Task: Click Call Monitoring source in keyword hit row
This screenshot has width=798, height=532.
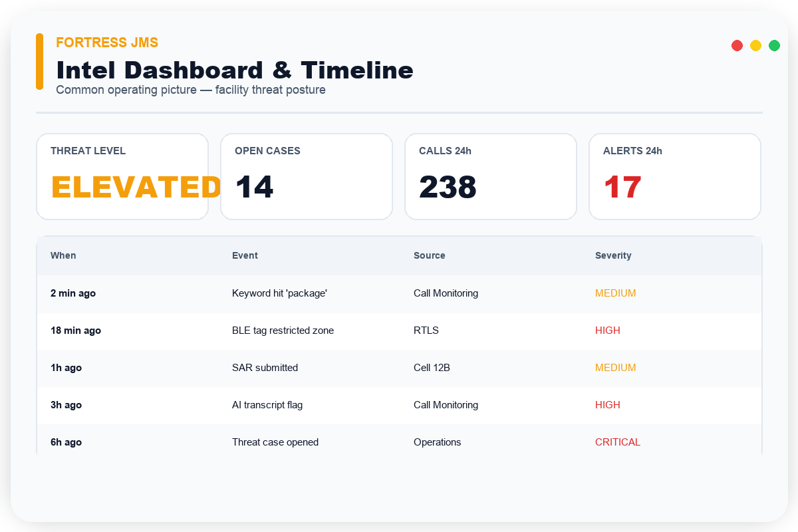Action: pos(446,293)
